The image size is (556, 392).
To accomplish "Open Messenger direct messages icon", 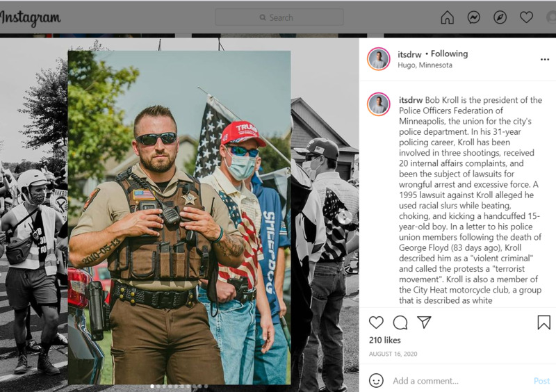I will (474, 17).
